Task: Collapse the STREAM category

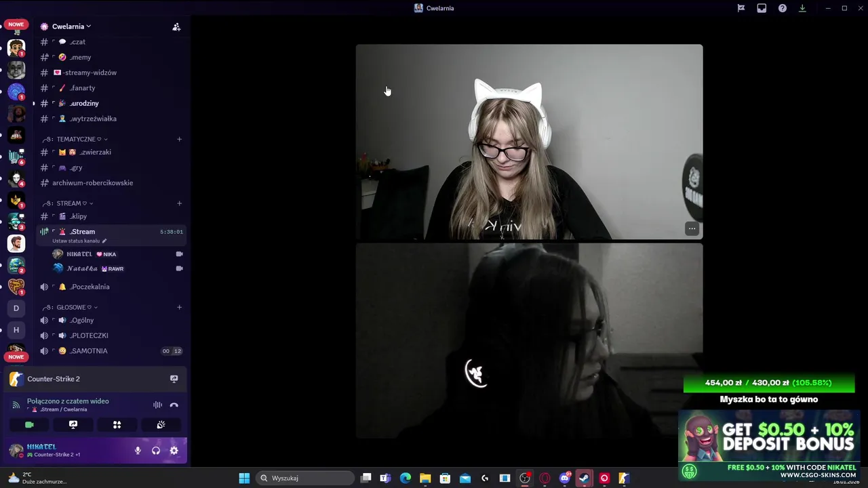Action: tap(68, 203)
